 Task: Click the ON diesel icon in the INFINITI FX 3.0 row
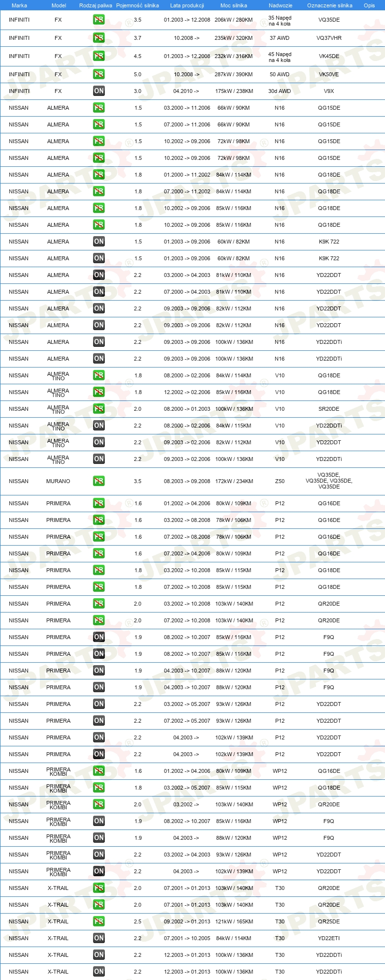[99, 91]
